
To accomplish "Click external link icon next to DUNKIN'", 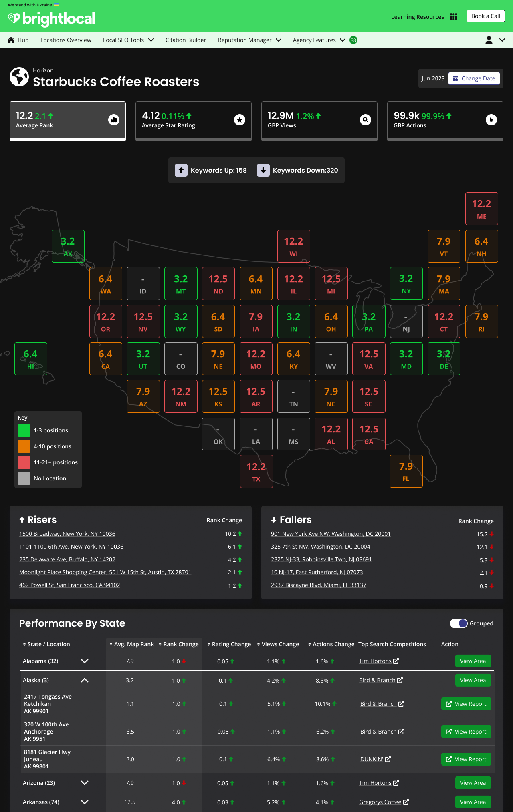I will coord(388,759).
